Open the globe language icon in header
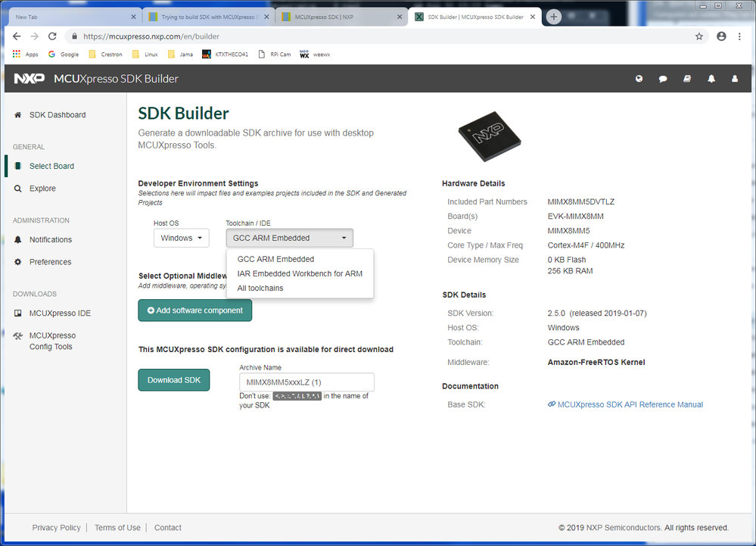Viewport: 756px width, 546px height. [639, 79]
